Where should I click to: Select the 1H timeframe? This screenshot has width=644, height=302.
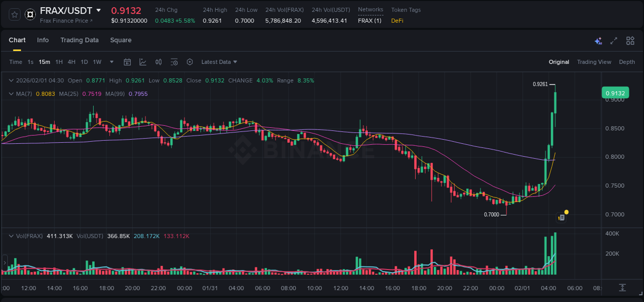click(59, 62)
